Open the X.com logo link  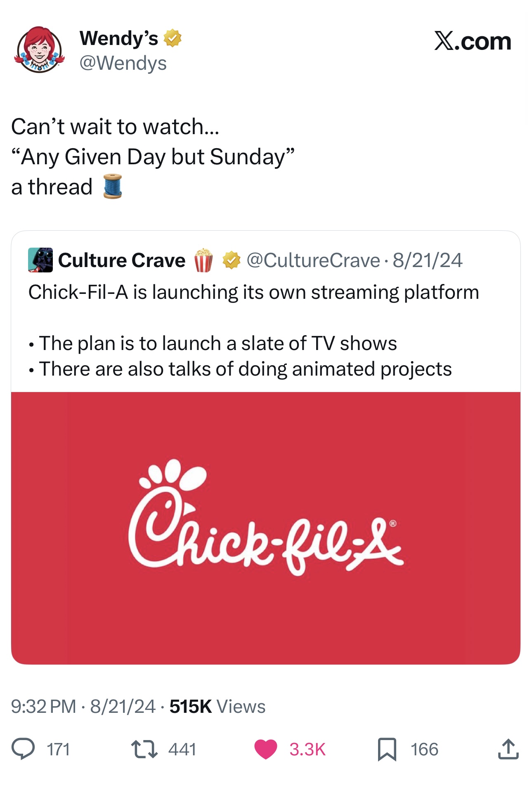click(x=473, y=42)
